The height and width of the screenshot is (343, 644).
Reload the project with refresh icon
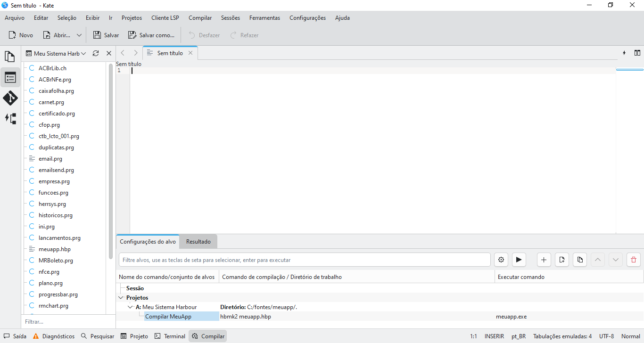click(x=96, y=54)
